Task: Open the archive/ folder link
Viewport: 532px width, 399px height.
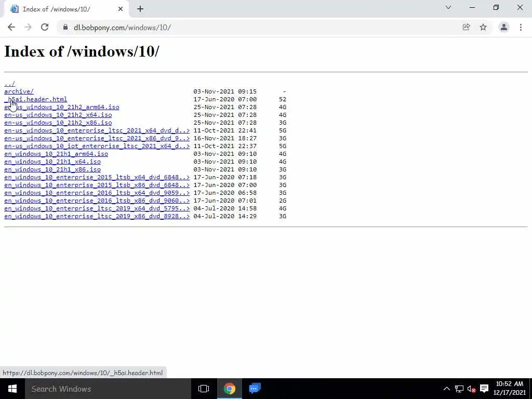Action: tap(19, 91)
